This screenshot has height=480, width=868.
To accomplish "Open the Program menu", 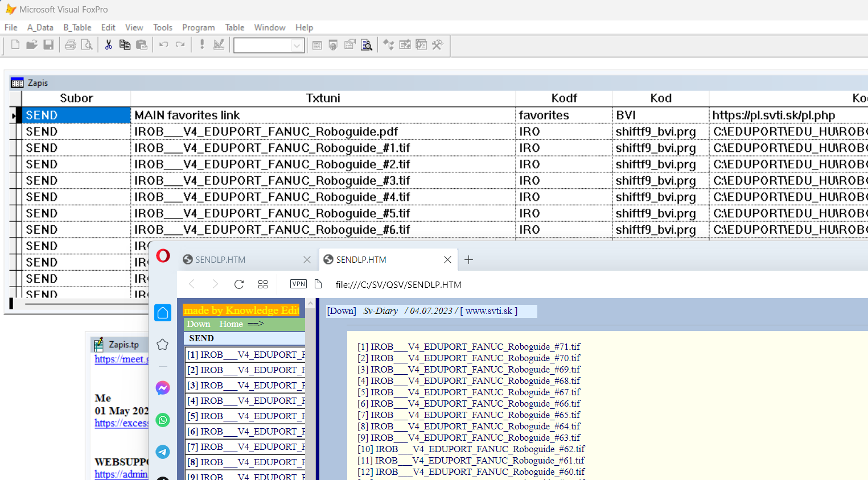I will coord(198,27).
